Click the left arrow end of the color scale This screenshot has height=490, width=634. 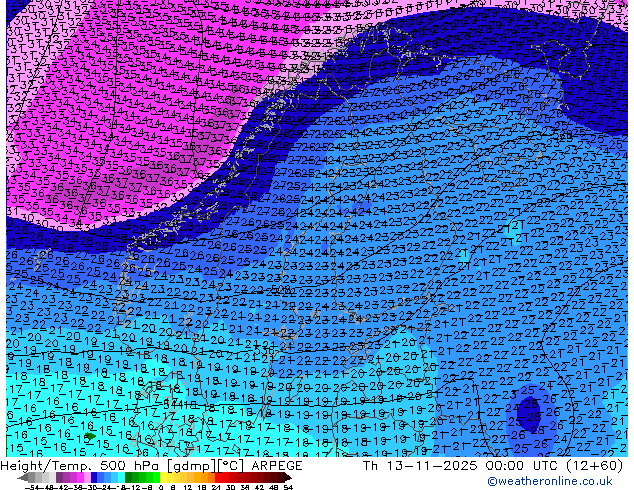pos(21,478)
